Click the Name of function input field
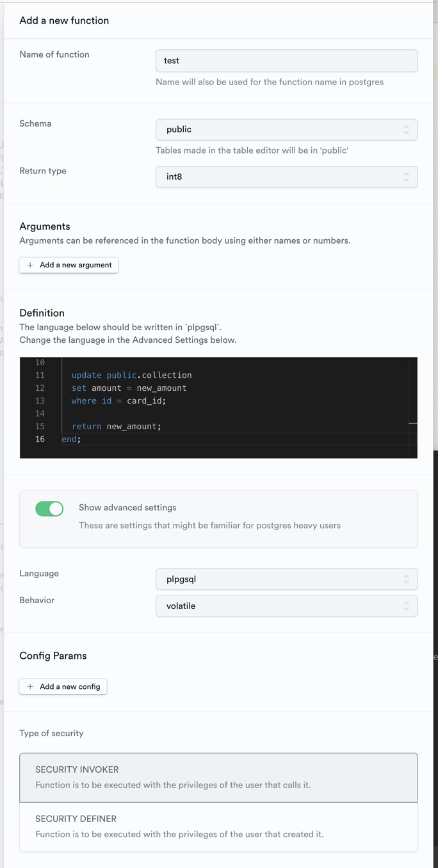 tap(286, 61)
